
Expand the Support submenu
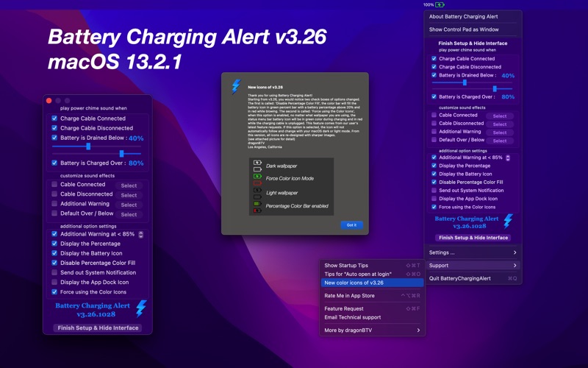(x=473, y=266)
